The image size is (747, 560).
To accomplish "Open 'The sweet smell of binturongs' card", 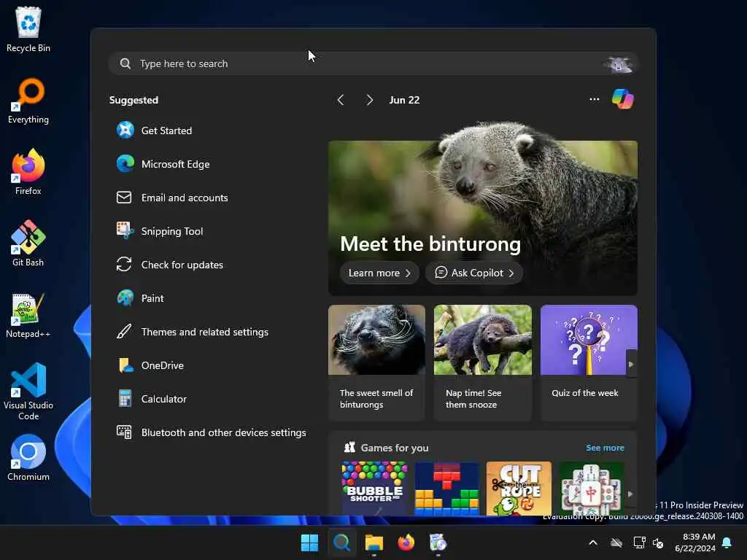I will (377, 363).
